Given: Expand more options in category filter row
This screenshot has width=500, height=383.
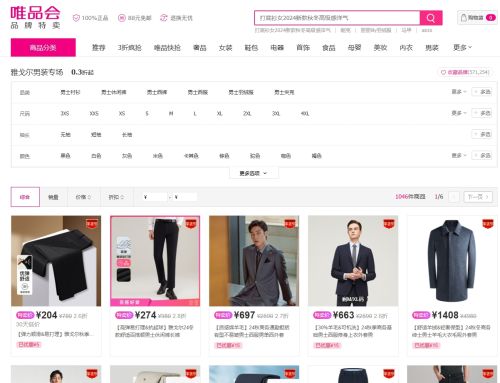Looking at the screenshot, I should 459,92.
